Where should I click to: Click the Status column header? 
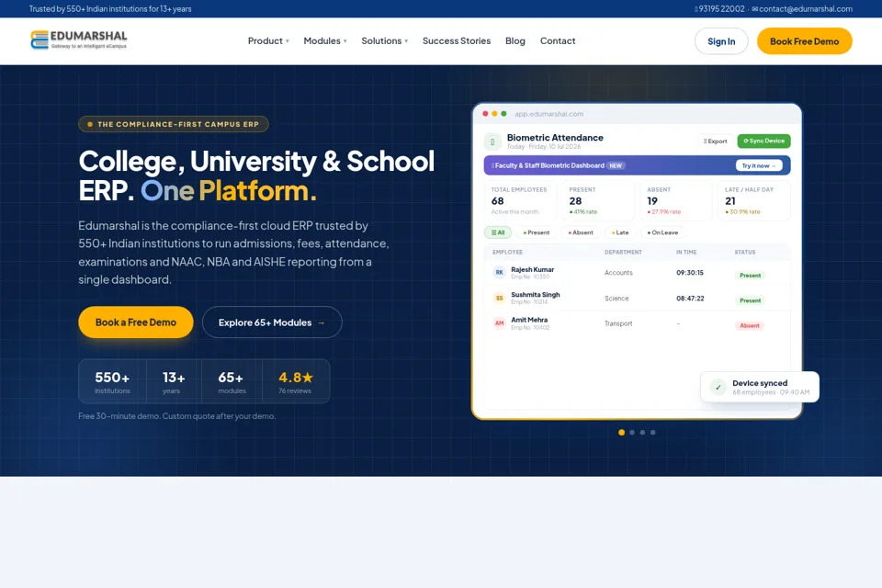[745, 252]
